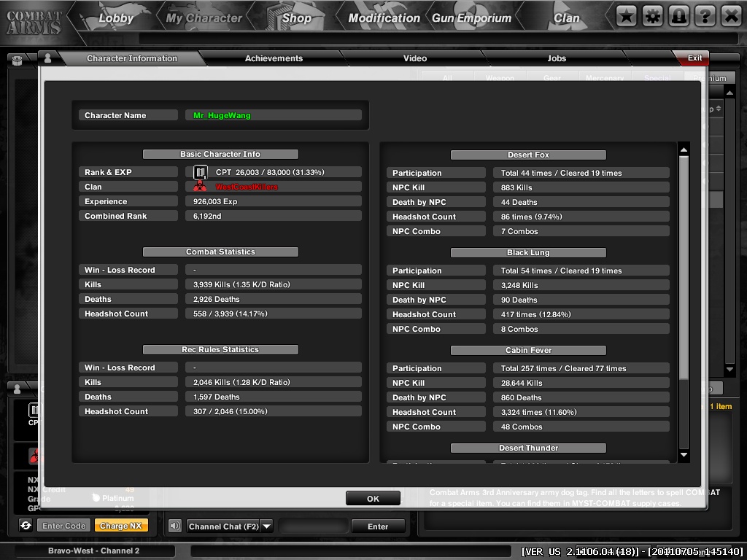
Task: Click the 1,597 Deaths value
Action: tap(216, 397)
